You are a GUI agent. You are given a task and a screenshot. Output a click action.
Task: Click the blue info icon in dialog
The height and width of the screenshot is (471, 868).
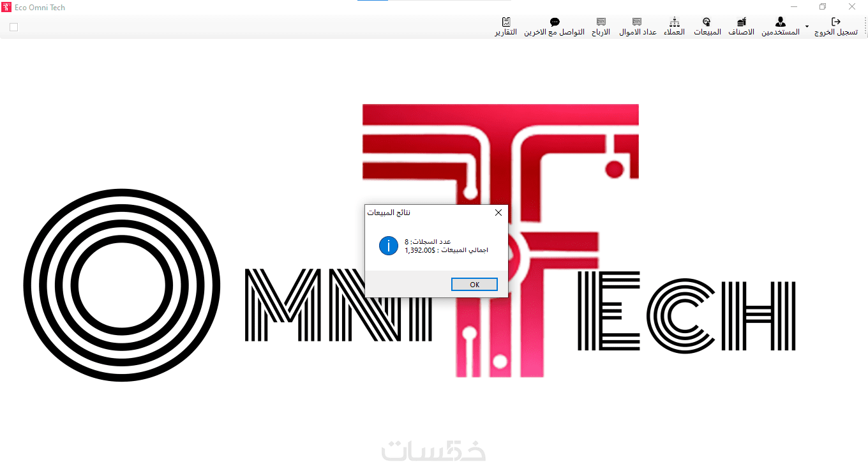(x=389, y=246)
